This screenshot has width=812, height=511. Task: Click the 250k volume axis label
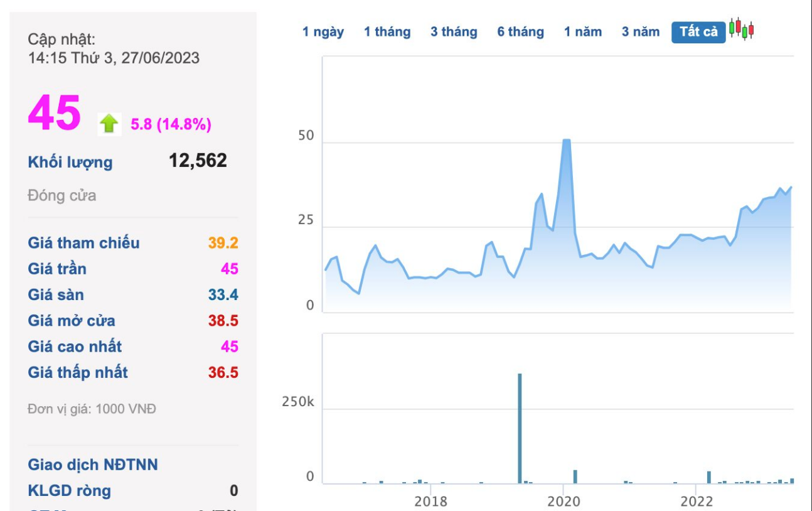tap(297, 402)
